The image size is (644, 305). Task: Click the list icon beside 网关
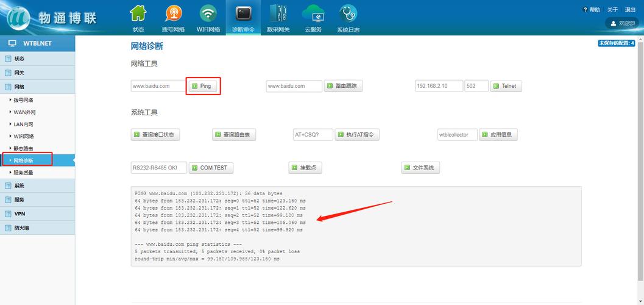[x=8, y=73]
